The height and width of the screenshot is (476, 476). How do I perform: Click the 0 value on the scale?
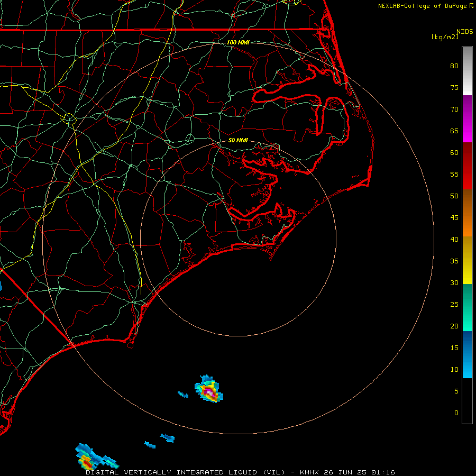(456, 413)
